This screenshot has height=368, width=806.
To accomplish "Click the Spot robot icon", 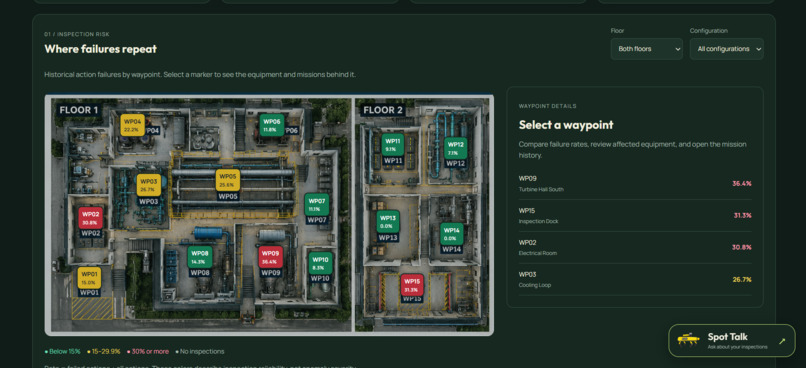I will (x=689, y=339).
